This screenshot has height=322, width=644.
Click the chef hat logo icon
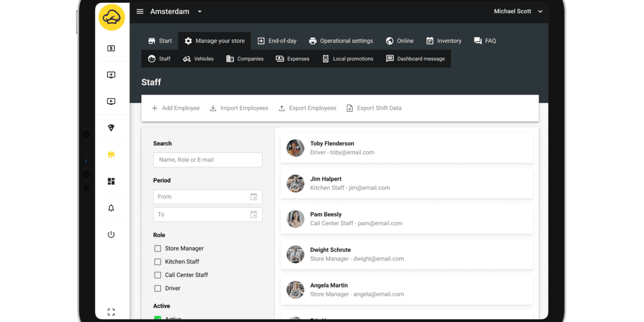tap(111, 17)
